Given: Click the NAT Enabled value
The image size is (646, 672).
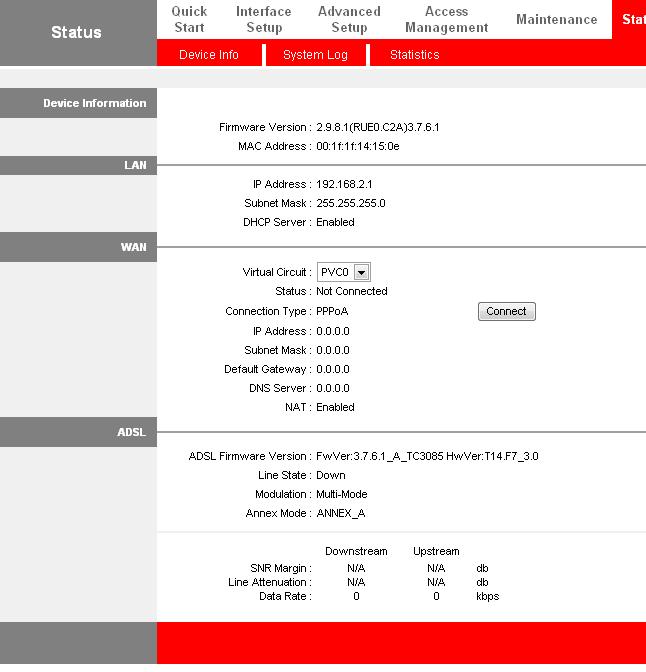Looking at the screenshot, I should pos(335,407).
